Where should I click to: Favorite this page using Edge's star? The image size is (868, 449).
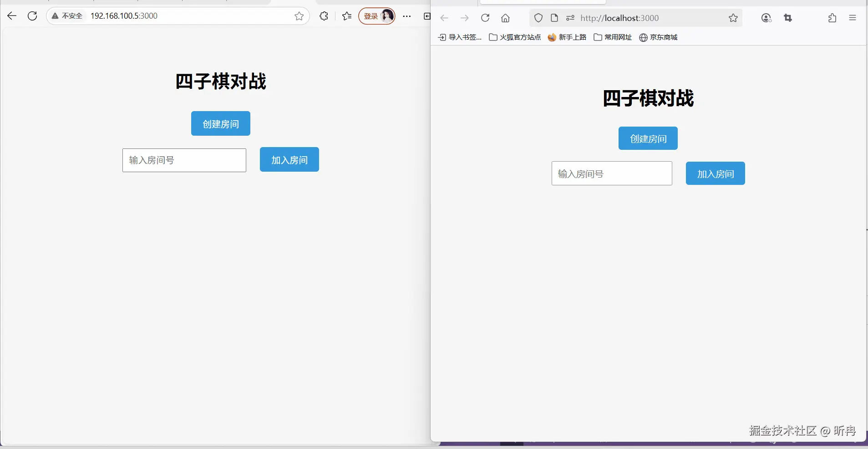299,16
